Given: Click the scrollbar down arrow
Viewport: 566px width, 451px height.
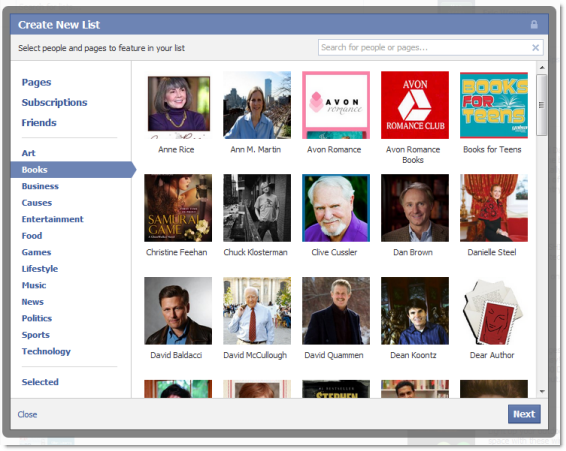Looking at the screenshot, I should 542,391.
